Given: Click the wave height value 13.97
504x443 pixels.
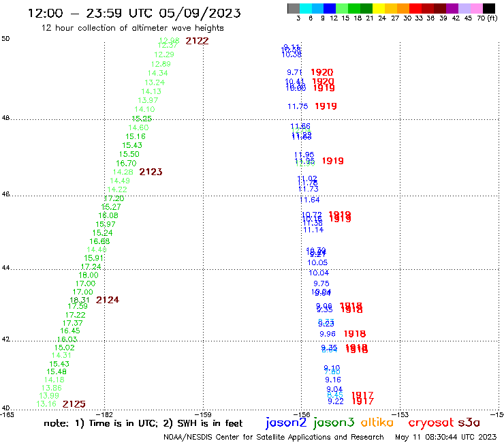Looking at the screenshot, I should click(148, 100).
